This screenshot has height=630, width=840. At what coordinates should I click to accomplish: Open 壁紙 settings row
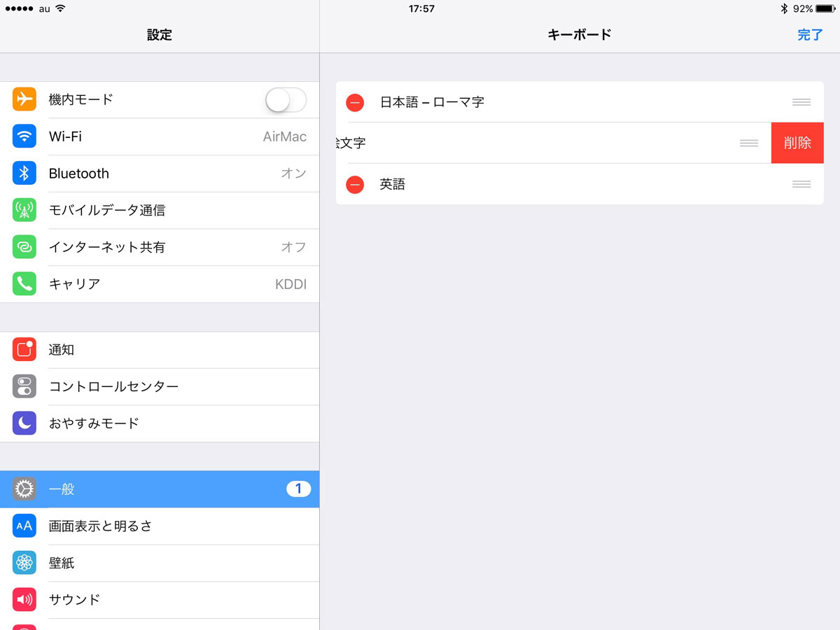(160, 563)
